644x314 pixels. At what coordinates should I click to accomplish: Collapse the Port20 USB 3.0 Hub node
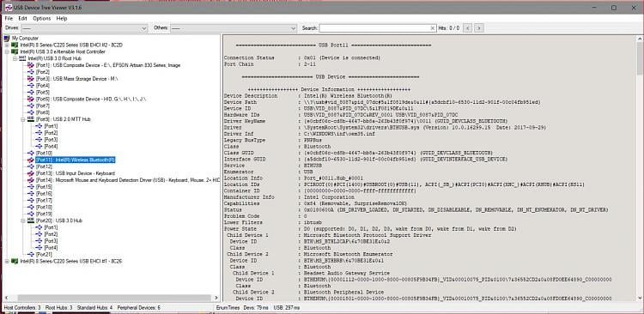pos(23,220)
